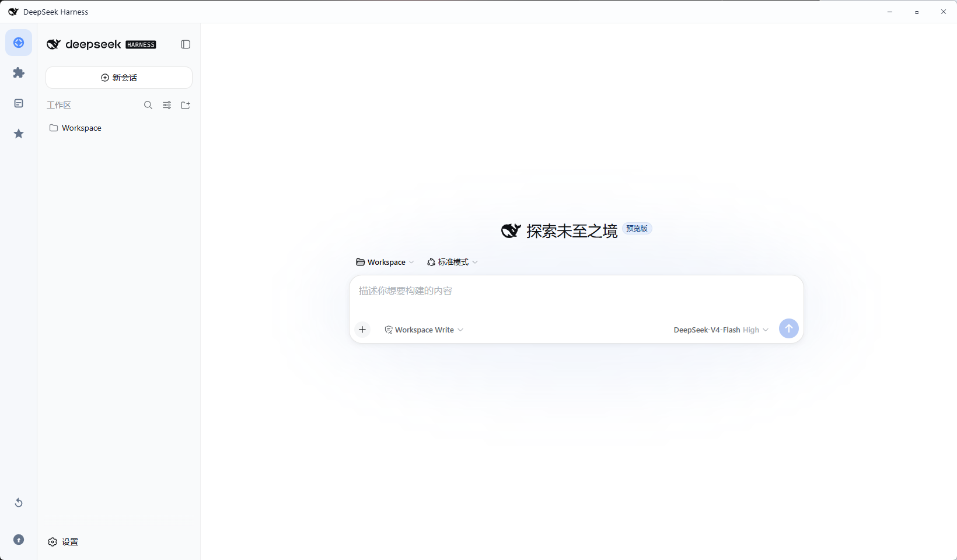
Task: Click the circular undo arrow icon
Action: (x=19, y=503)
